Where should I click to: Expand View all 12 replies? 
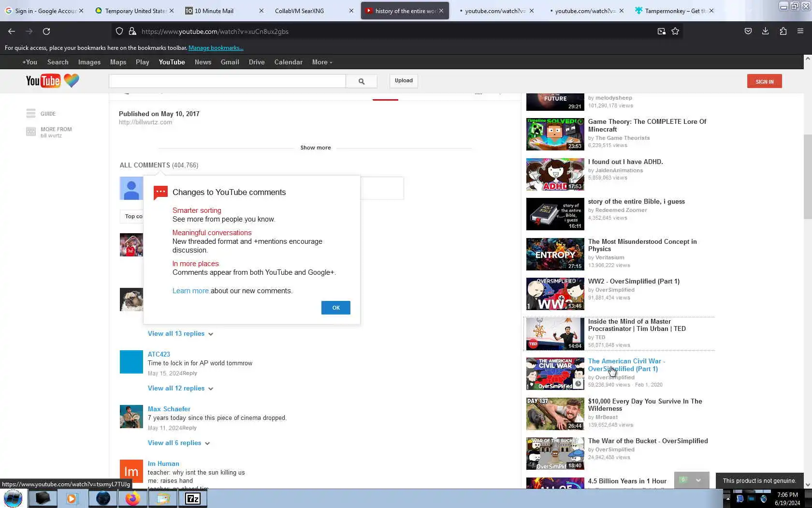(180, 388)
